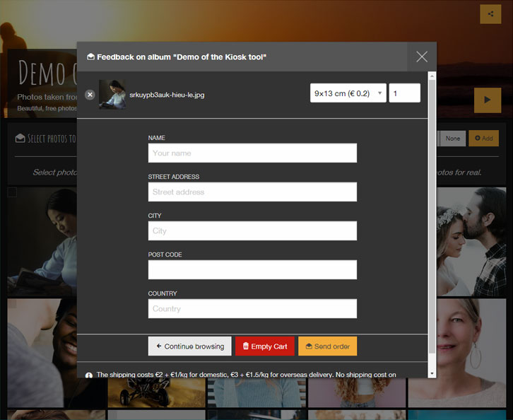Click the shipping costs info icon

click(88, 375)
